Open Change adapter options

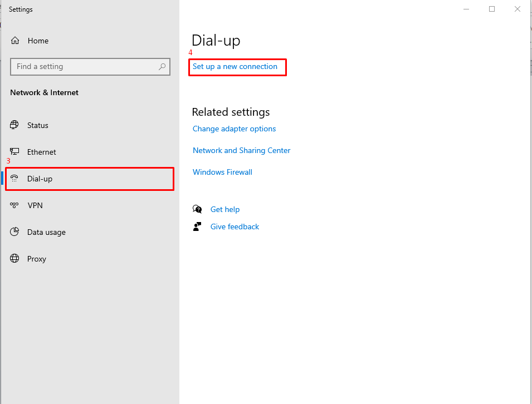[234, 129]
